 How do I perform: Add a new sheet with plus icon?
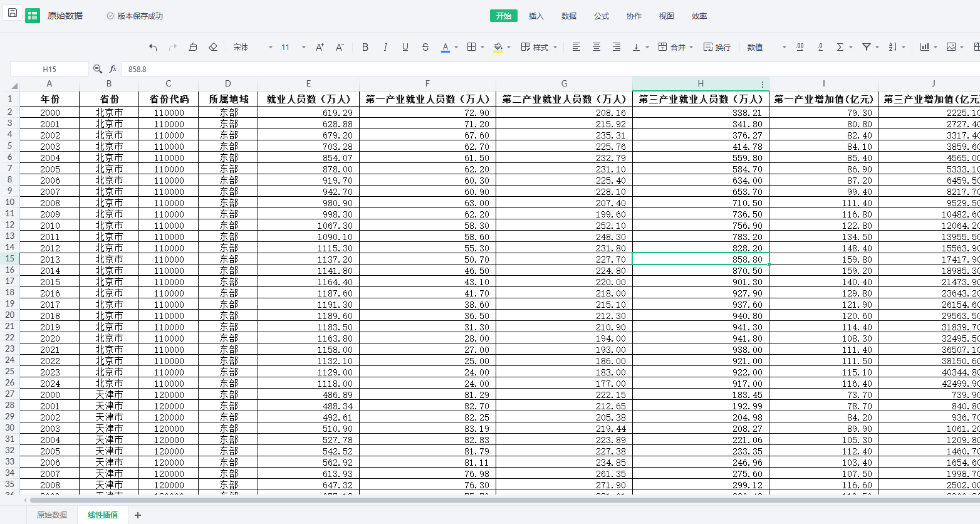138,515
